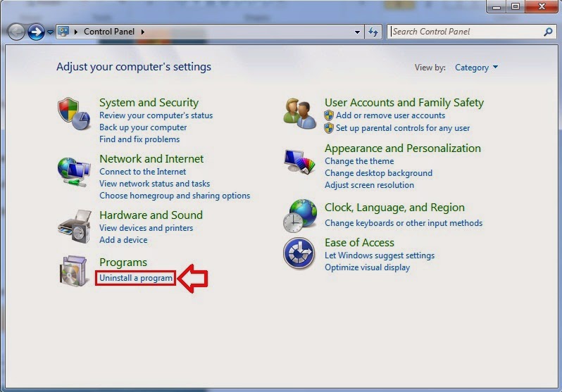Viewport: 562px width, 392px height.
Task: Open the View by Category dropdown
Action: pos(476,68)
